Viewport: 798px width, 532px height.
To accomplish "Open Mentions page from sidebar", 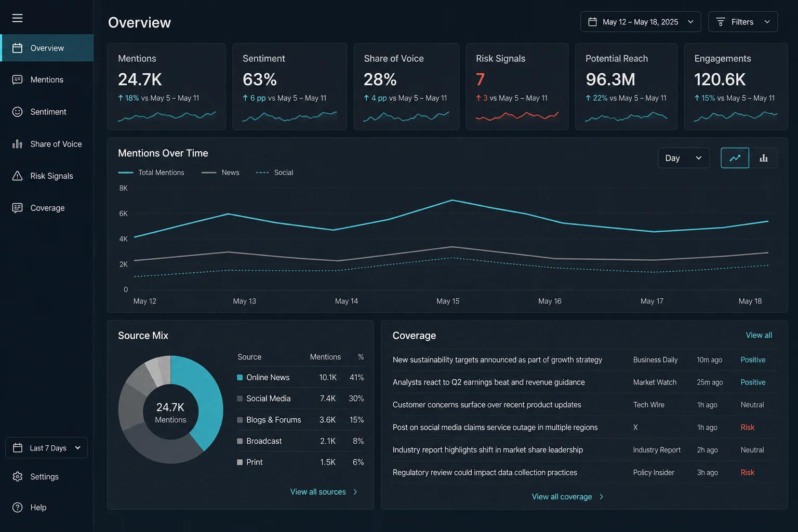I will pos(47,79).
